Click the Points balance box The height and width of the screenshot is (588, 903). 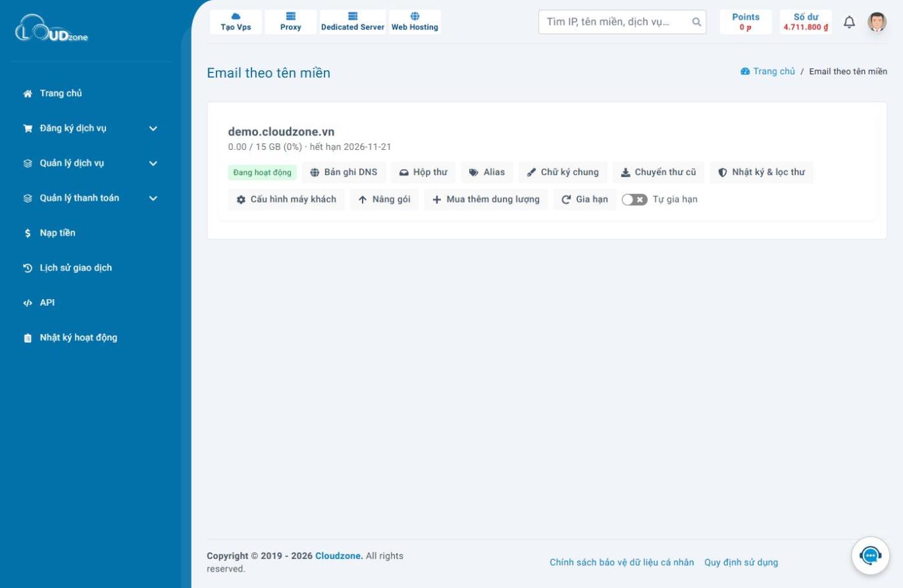(746, 22)
